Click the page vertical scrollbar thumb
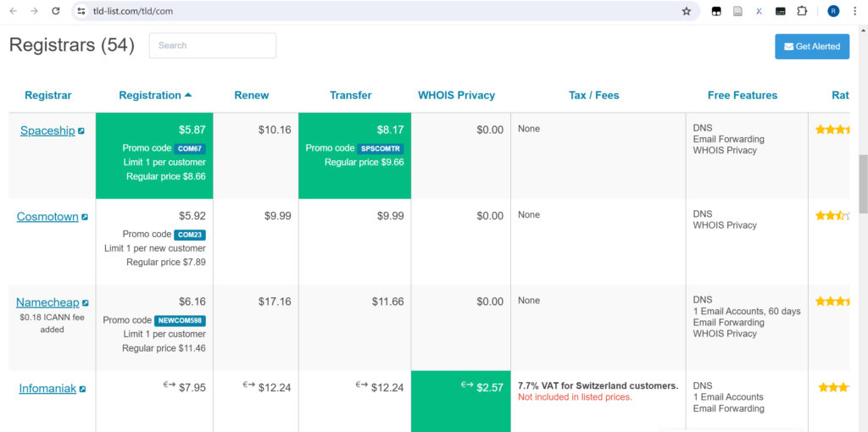Screen dimensions: 868x432 [863, 184]
